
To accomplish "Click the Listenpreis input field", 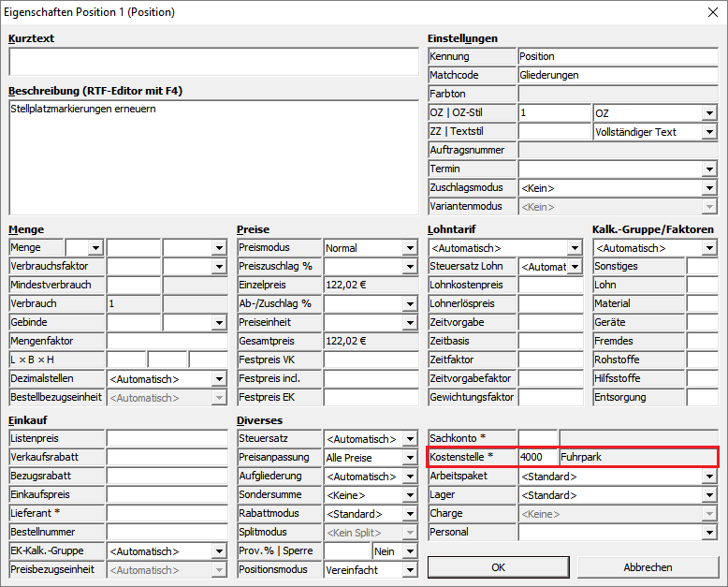I will coord(167,438).
